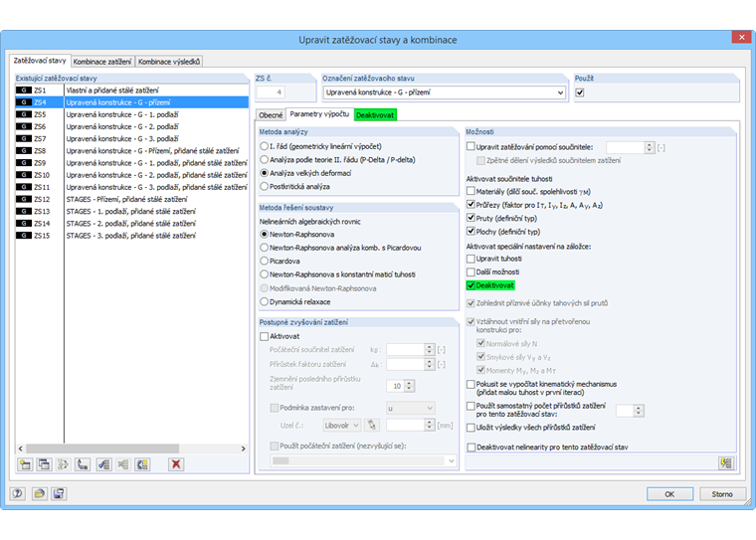Click stepper of Přírůstek faktoru zatížení
This screenshot has height=540, width=756.
430,364
